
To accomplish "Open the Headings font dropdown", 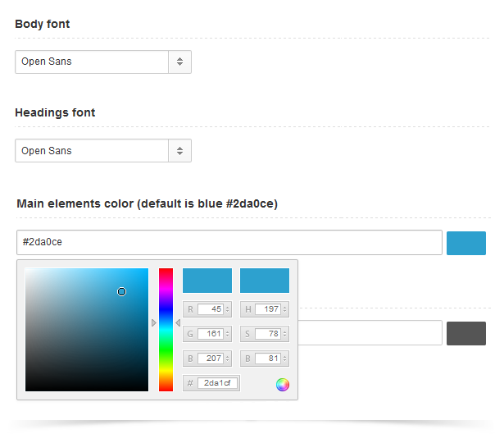I will 92,151.
